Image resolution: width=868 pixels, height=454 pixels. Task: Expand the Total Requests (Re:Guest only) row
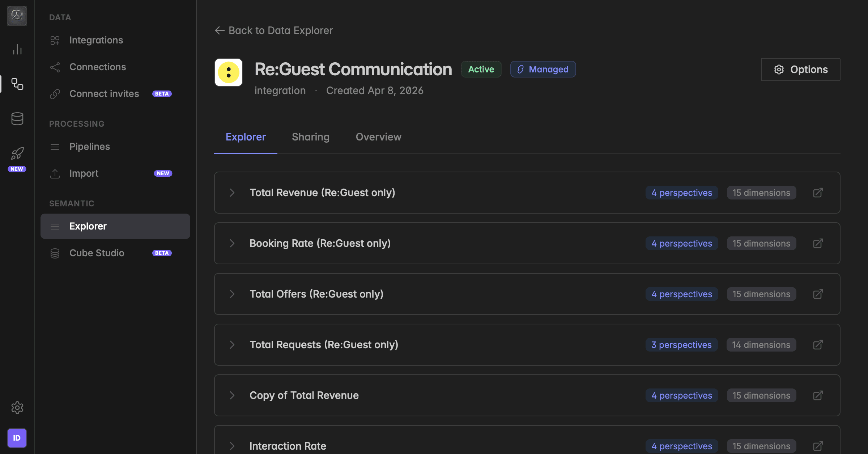232,345
